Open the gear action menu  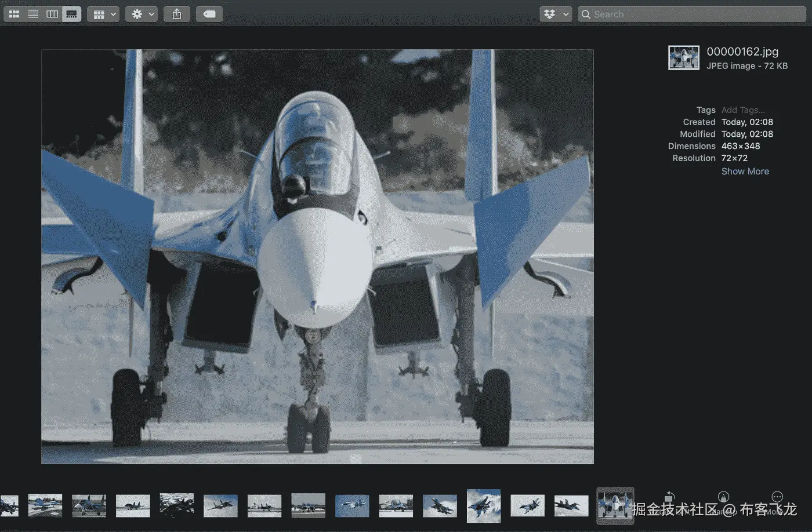[x=142, y=14]
